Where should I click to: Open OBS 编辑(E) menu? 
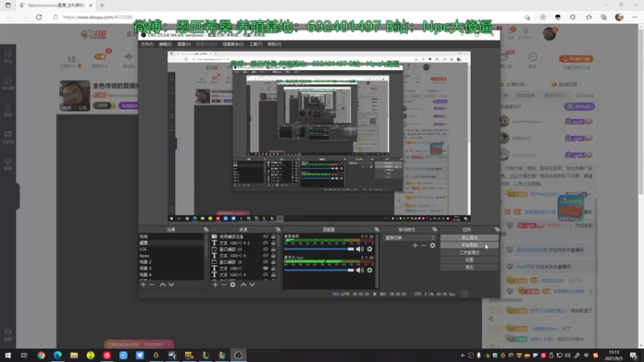[165, 44]
